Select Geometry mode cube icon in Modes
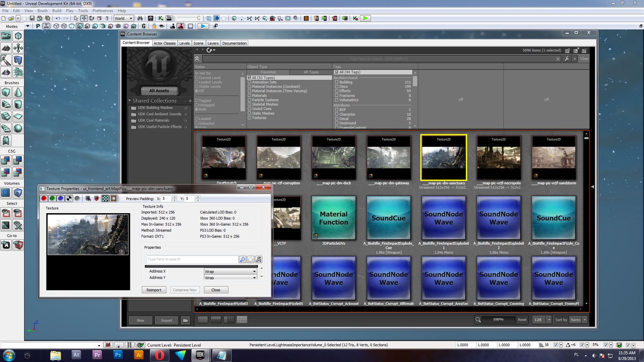The height and width of the screenshot is (362, 644). 18,36
